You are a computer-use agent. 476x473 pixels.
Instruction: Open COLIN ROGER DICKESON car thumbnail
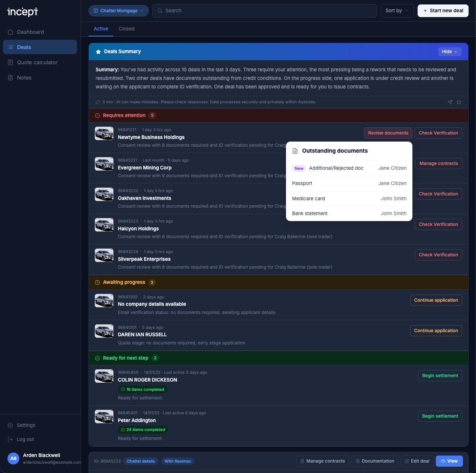[104, 376]
